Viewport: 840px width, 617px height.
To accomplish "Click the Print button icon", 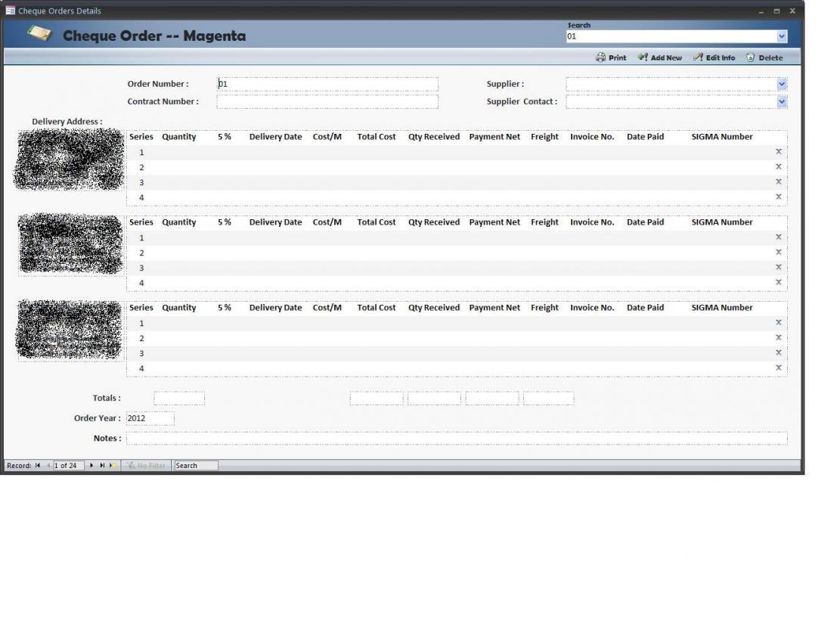I will (600, 57).
